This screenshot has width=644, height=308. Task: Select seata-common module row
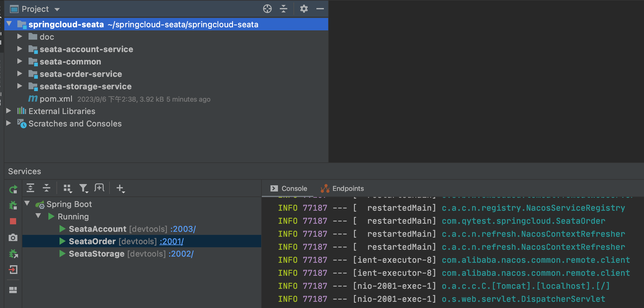coord(166,61)
